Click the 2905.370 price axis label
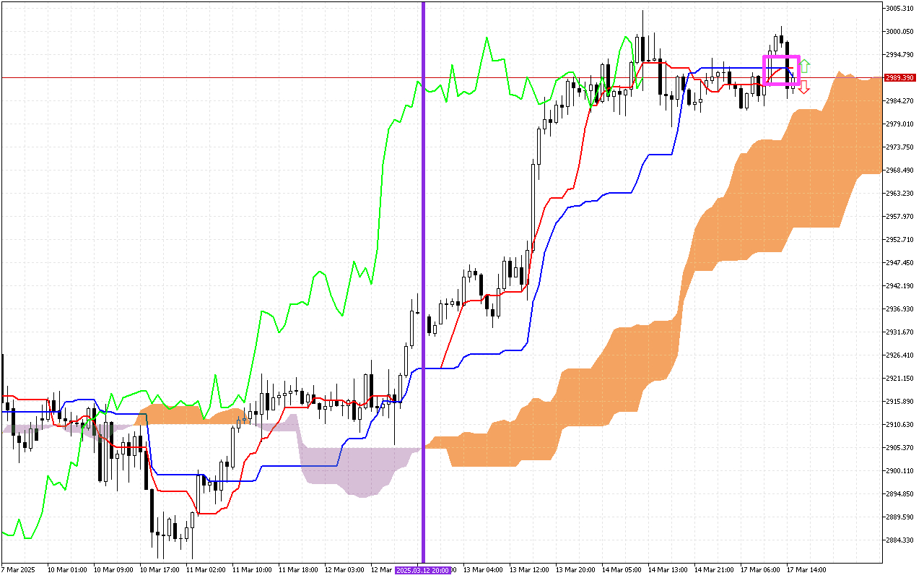 899,448
